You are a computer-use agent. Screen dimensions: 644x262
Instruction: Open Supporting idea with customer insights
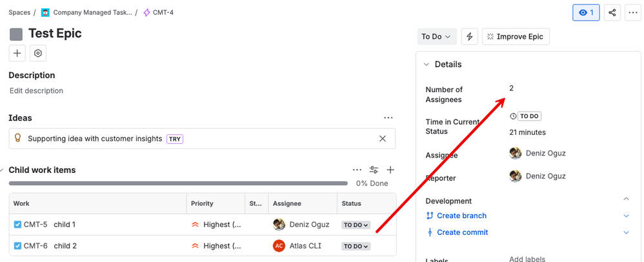95,139
